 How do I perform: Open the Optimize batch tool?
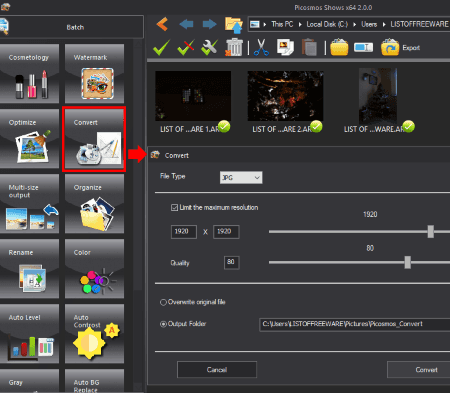click(x=29, y=139)
